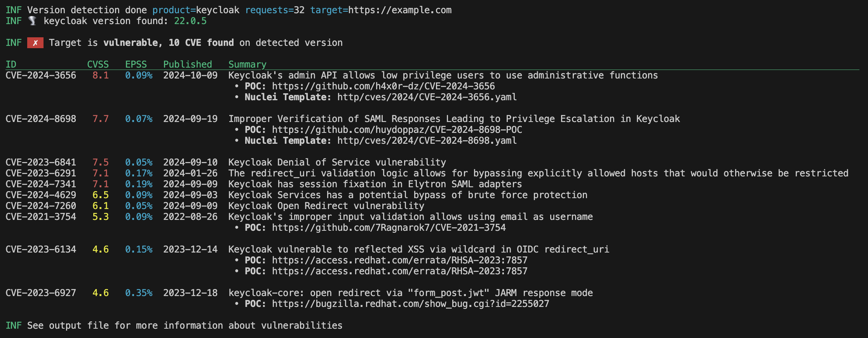The width and height of the screenshot is (868, 338).
Task: Open the huydoppaz CVE-2024-8698-POC GitHub link
Action: [397, 130]
